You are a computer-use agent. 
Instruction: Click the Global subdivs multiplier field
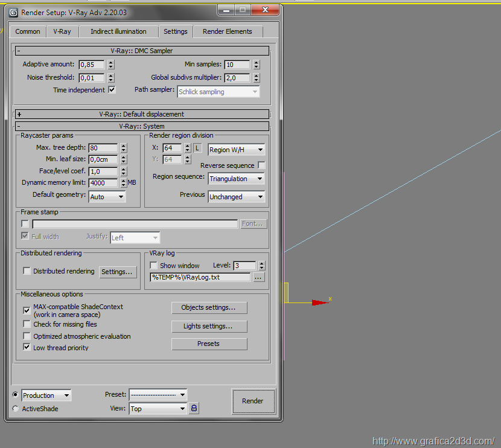pyautogui.click(x=237, y=78)
